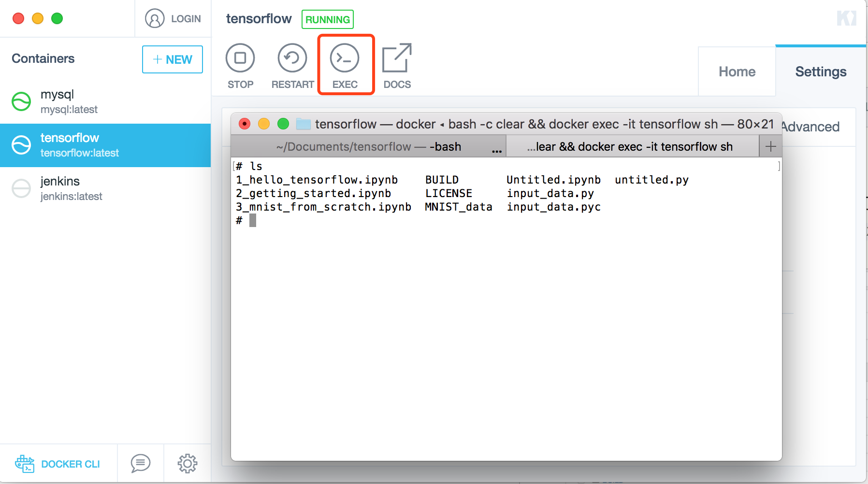Viewport: 868px width, 484px height.
Task: Open preferences gear icon
Action: click(x=188, y=463)
